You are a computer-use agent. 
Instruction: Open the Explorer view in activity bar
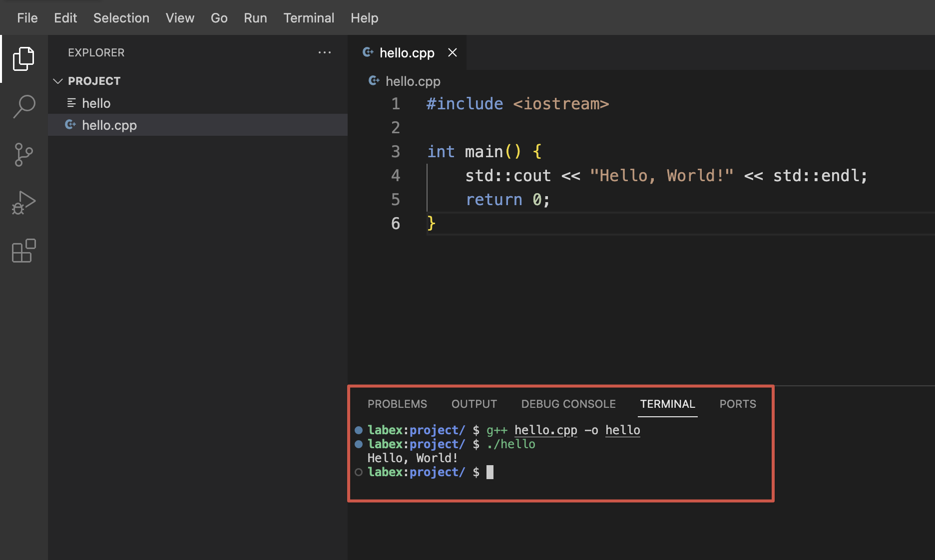click(x=23, y=59)
